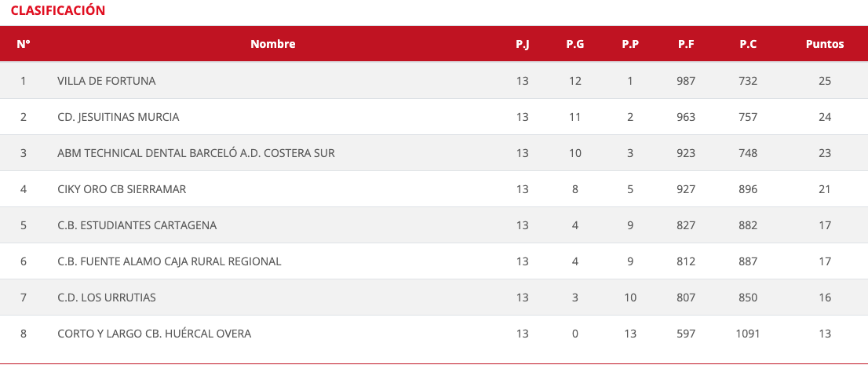Viewport: 868px width, 365px height.
Task: Open the VILLA DE FORTUNA team
Action: [x=107, y=81]
